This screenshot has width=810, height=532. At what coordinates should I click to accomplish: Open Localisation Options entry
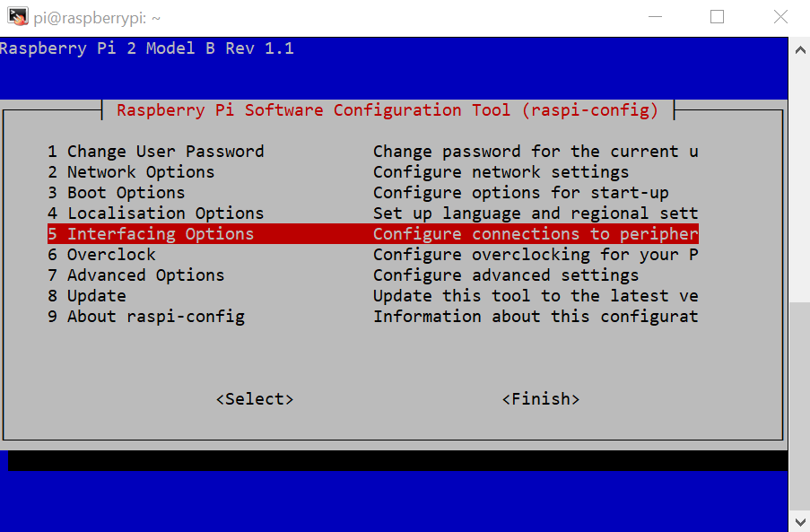click(156, 214)
